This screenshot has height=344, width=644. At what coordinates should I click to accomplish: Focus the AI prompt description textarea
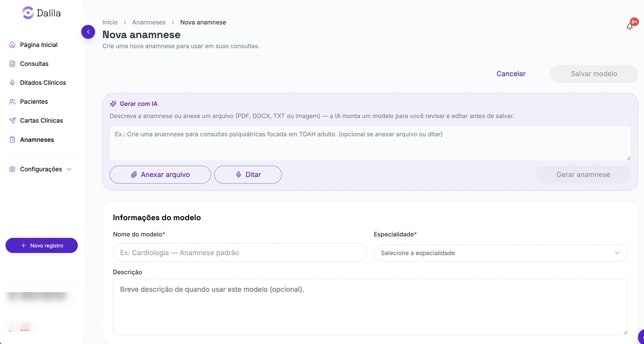(x=370, y=143)
